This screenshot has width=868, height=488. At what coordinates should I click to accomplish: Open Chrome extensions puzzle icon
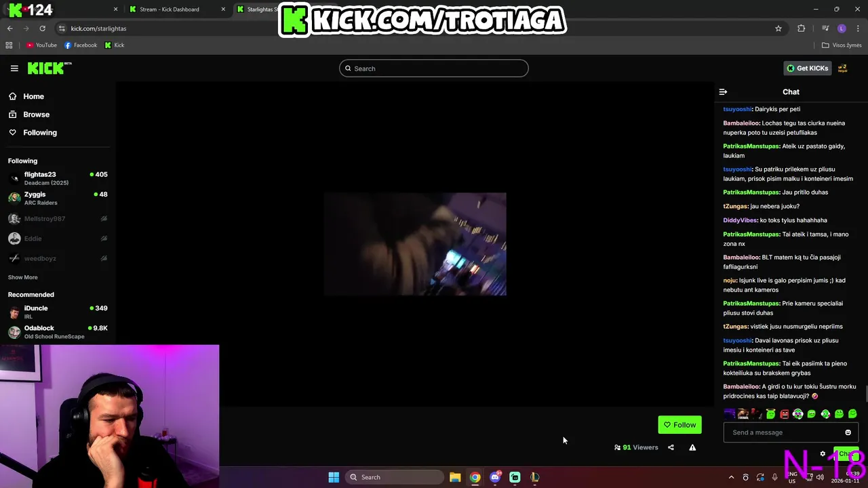(x=802, y=28)
